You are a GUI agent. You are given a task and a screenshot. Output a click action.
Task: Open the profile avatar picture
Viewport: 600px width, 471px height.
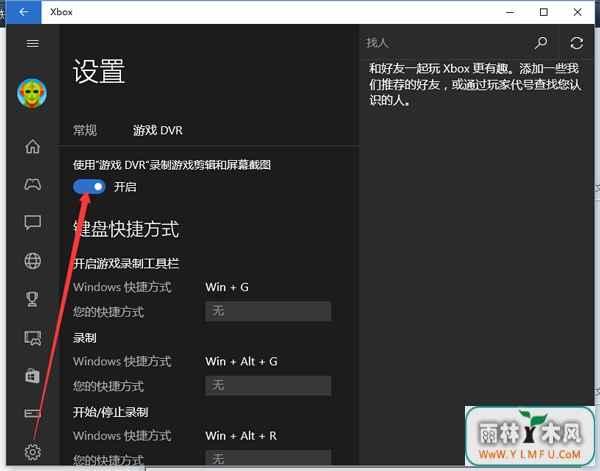32,93
